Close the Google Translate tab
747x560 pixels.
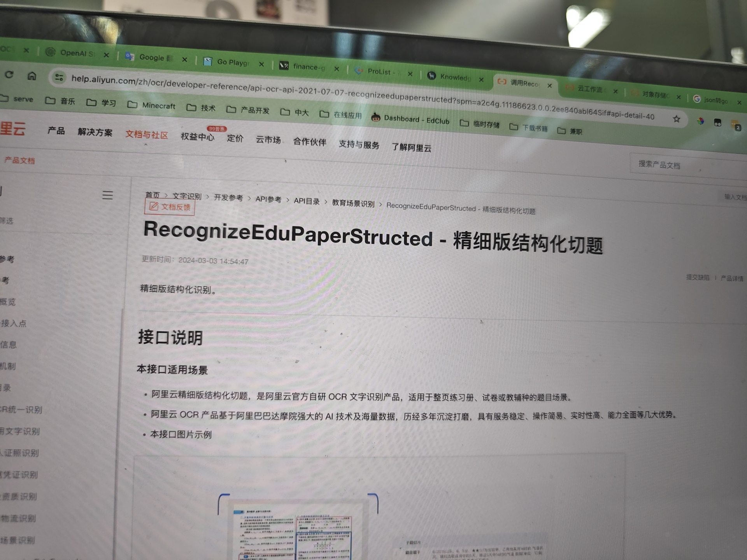[x=185, y=59]
